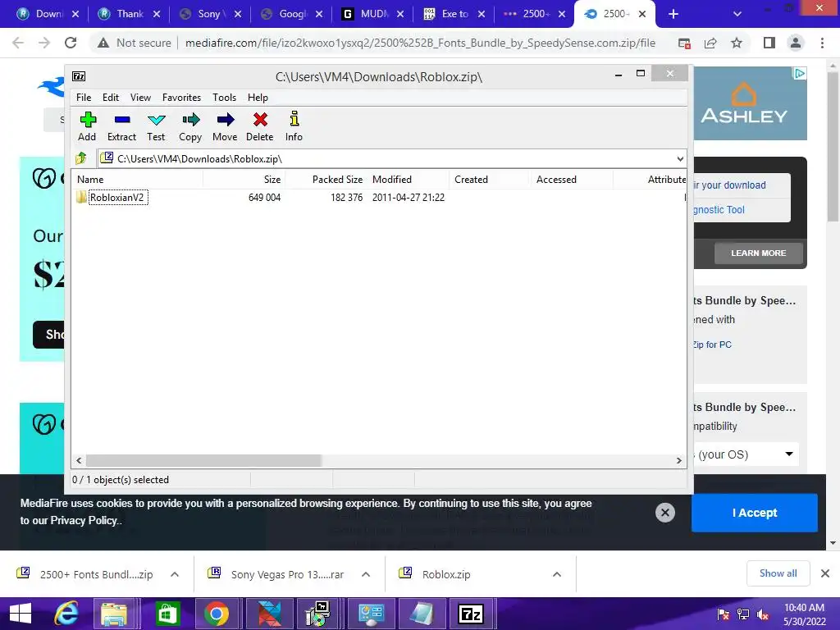Click the Add toolbar icon in 7-Zip
Image resolution: width=840 pixels, height=630 pixels.
87,126
